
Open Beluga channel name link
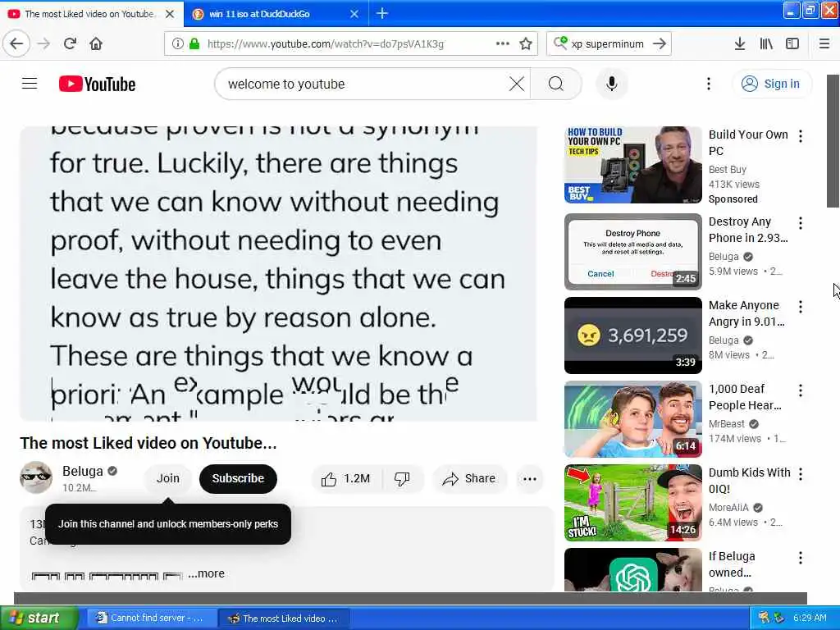83,471
